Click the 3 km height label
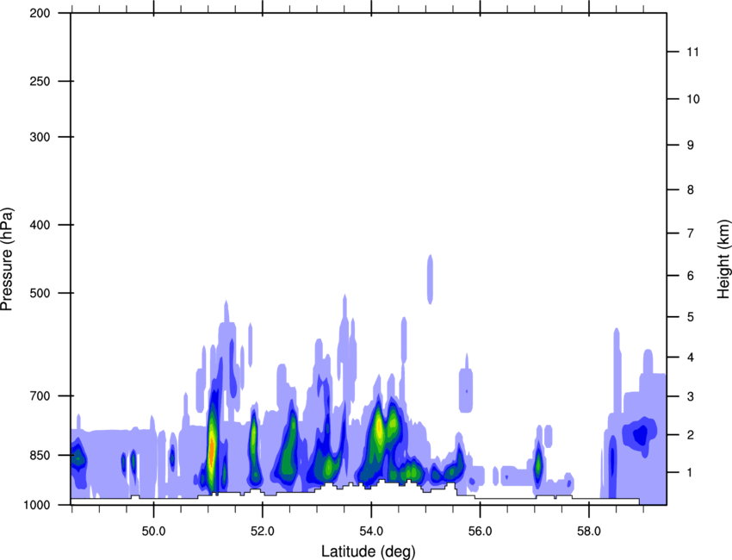This screenshot has width=732, height=560. [691, 396]
